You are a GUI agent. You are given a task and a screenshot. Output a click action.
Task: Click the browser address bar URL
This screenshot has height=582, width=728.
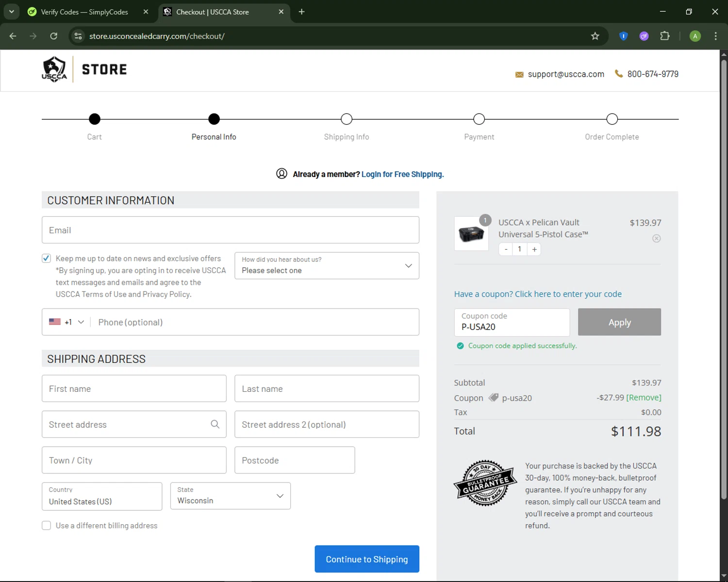point(157,36)
